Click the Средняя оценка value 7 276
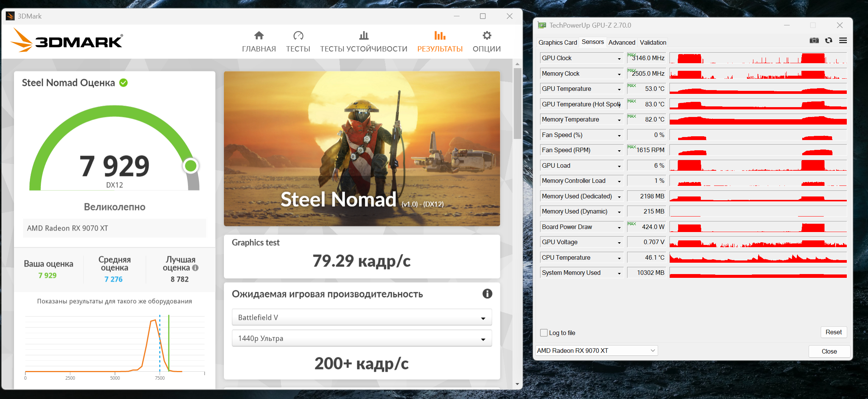 click(113, 279)
